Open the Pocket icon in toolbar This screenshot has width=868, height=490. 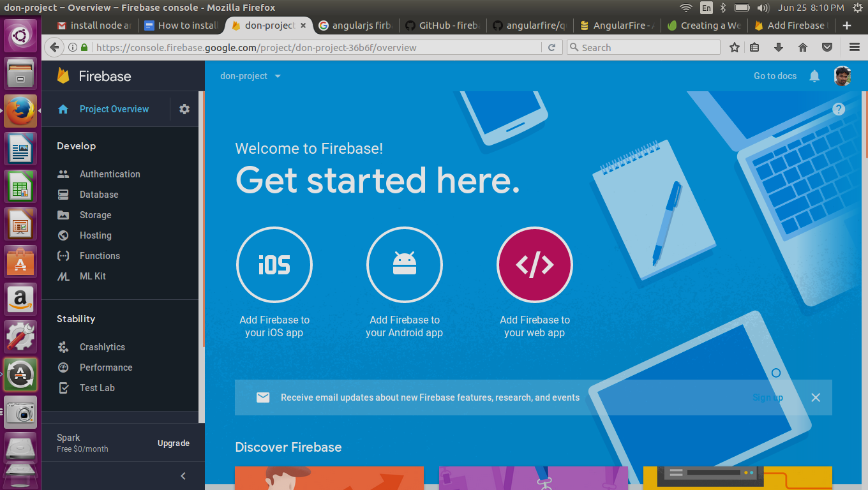pos(827,47)
